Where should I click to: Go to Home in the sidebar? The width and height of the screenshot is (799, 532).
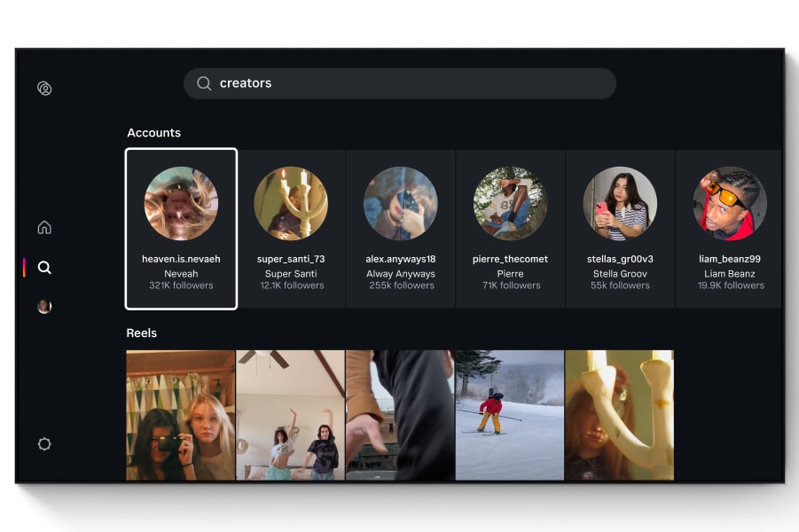tap(44, 228)
